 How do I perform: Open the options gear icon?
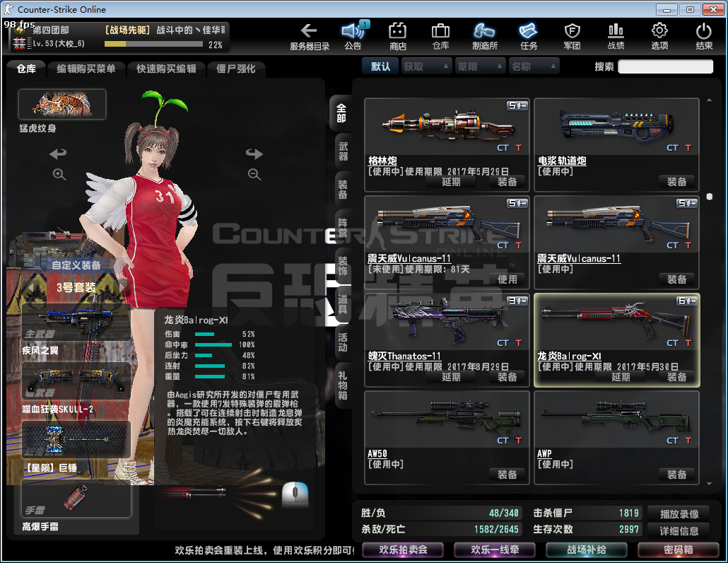click(x=659, y=30)
